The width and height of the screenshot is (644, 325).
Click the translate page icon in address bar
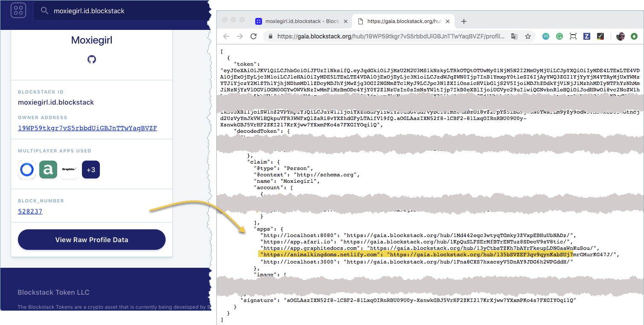point(515,37)
